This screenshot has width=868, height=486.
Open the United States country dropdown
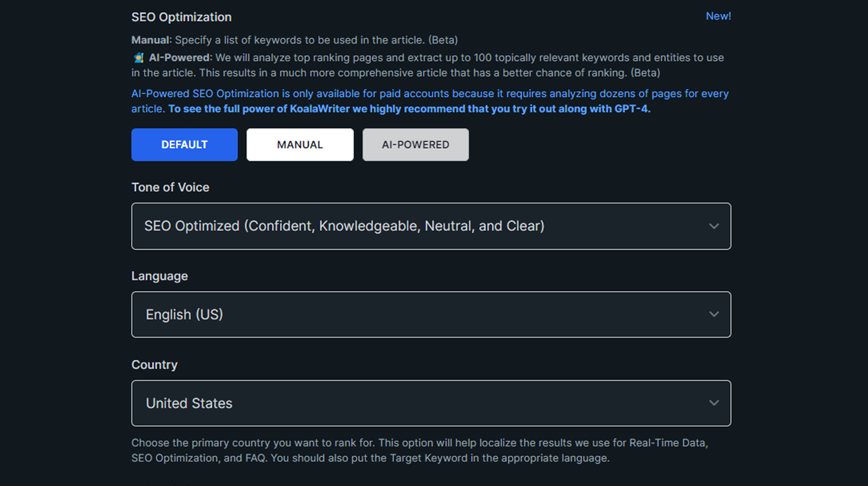[x=431, y=403]
